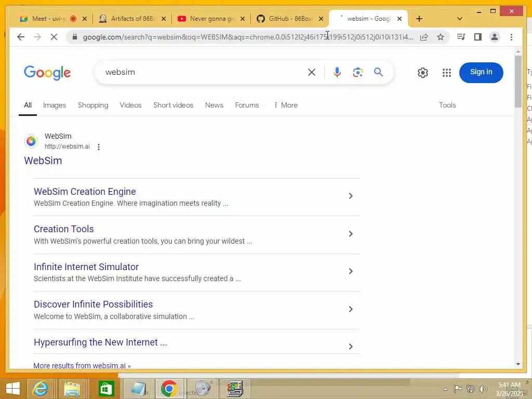This screenshot has width=532, height=399.
Task: Select the News search filter
Action: tap(214, 105)
